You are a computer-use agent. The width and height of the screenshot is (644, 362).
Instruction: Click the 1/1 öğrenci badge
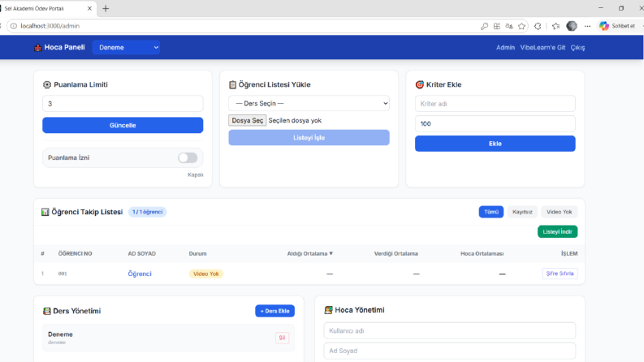pyautogui.click(x=147, y=212)
